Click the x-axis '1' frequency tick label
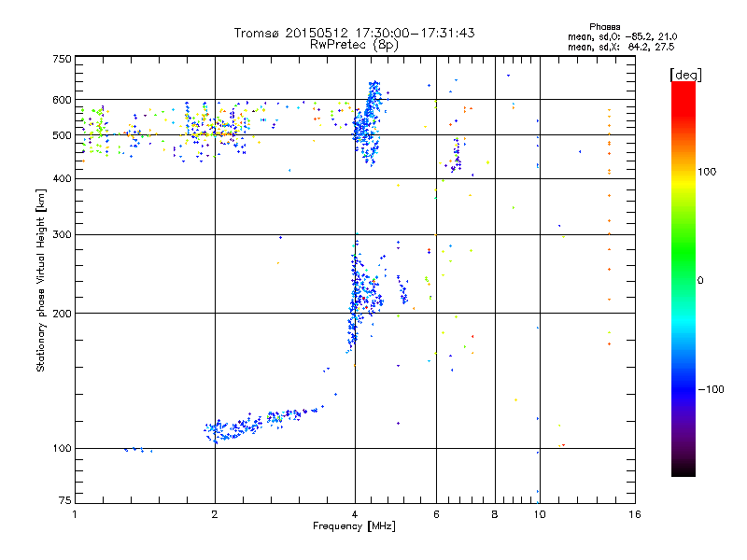Image resolution: width=747 pixels, height=560 pixels. (x=75, y=514)
